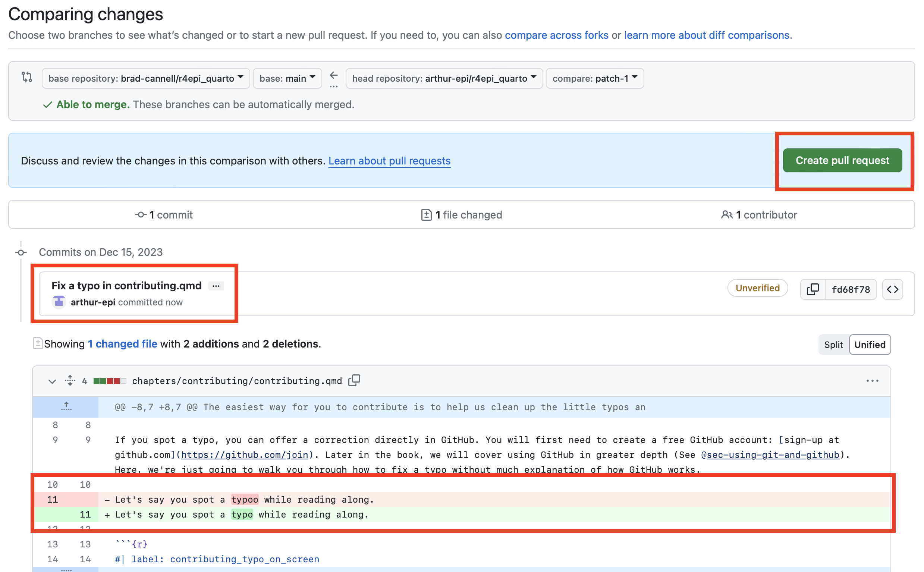Open the compare: patch-1 branch dropdown
924x572 pixels.
coord(595,78)
